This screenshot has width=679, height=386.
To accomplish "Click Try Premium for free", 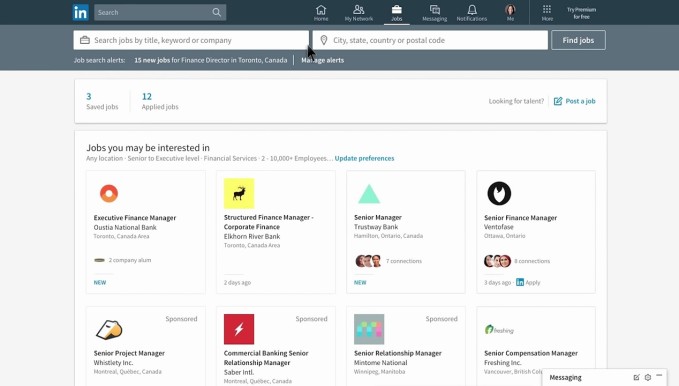I will click(x=582, y=13).
